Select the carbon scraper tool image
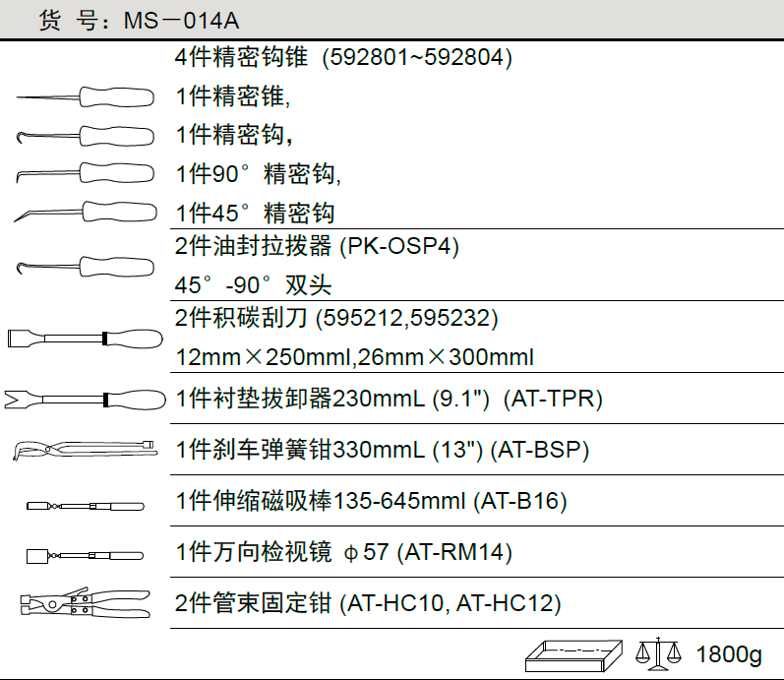Image resolution: width=784 pixels, height=680 pixels. click(86, 339)
